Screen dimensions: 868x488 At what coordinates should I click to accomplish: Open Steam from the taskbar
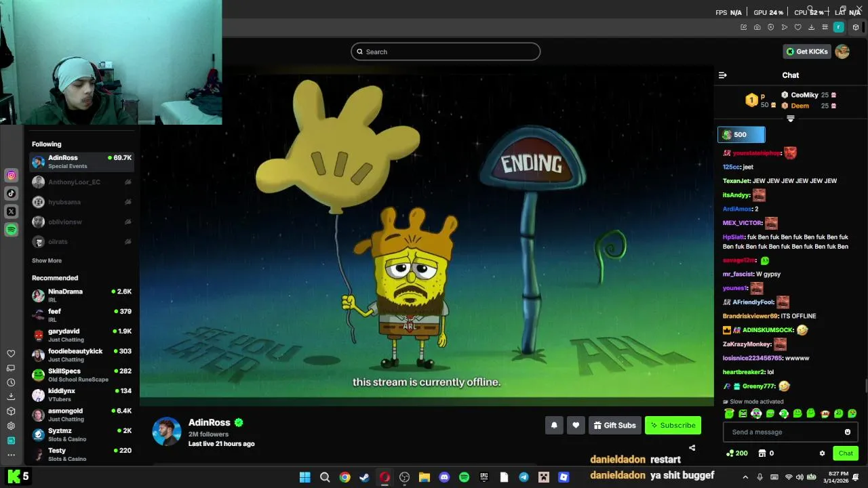(x=365, y=477)
